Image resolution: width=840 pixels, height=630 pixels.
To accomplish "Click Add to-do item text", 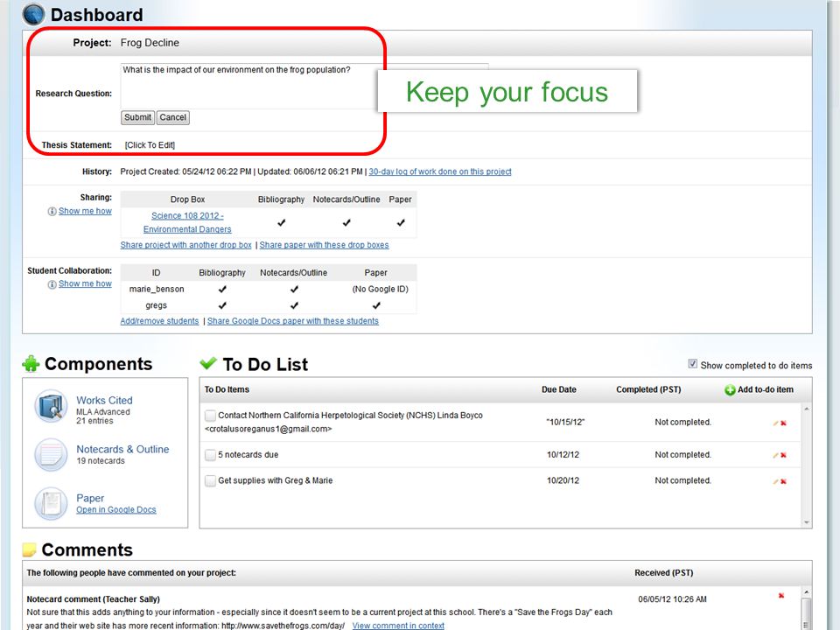I will pos(766,389).
